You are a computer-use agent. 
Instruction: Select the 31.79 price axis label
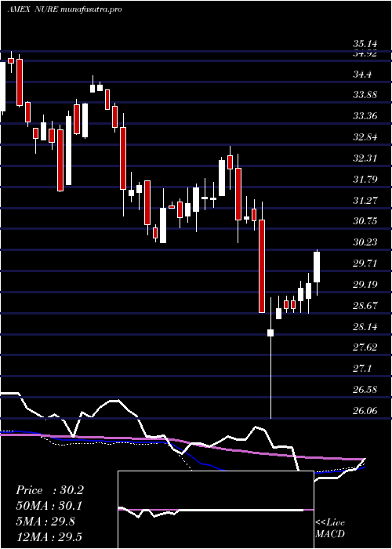point(365,180)
